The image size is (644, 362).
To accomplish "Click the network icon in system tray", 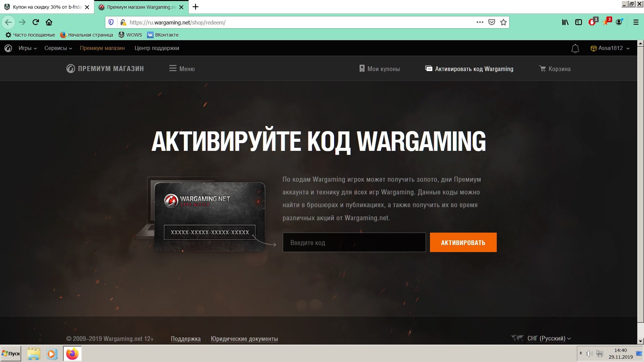I will pyautogui.click(x=600, y=354).
